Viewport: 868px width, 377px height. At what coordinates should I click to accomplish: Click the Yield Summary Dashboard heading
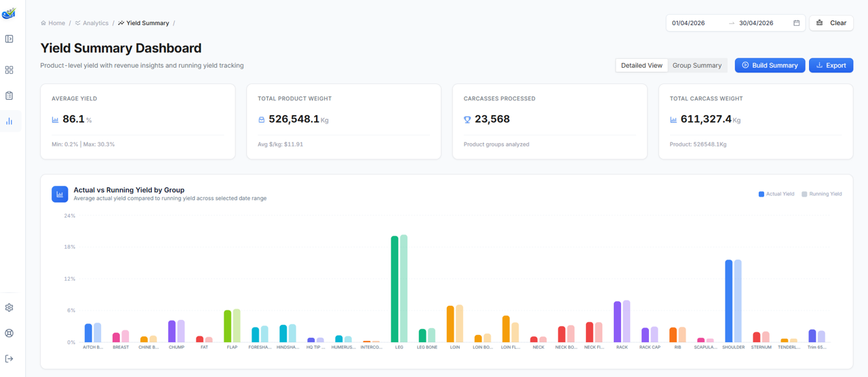pyautogui.click(x=121, y=48)
